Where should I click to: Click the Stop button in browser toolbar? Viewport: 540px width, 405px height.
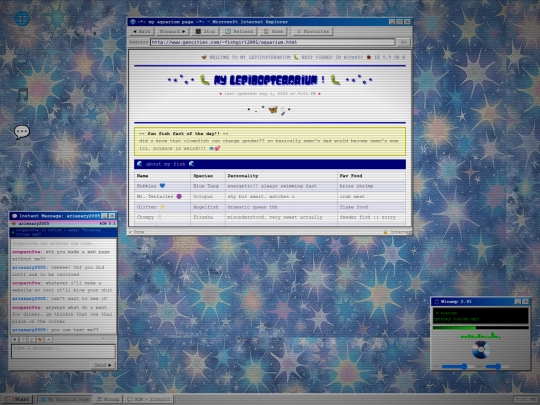(206, 31)
